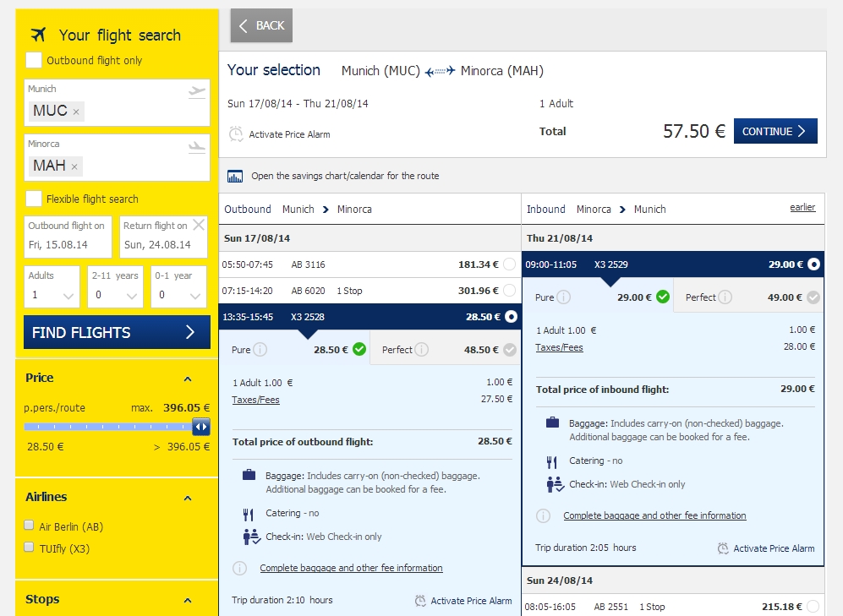Click the alarm clock icon under Your selection
Viewport: 843px width, 616px height.
(236, 134)
